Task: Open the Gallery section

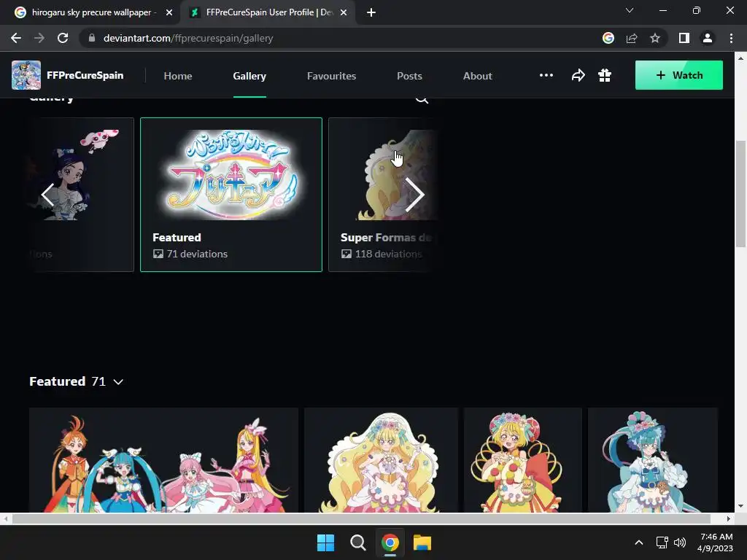Action: tap(249, 76)
